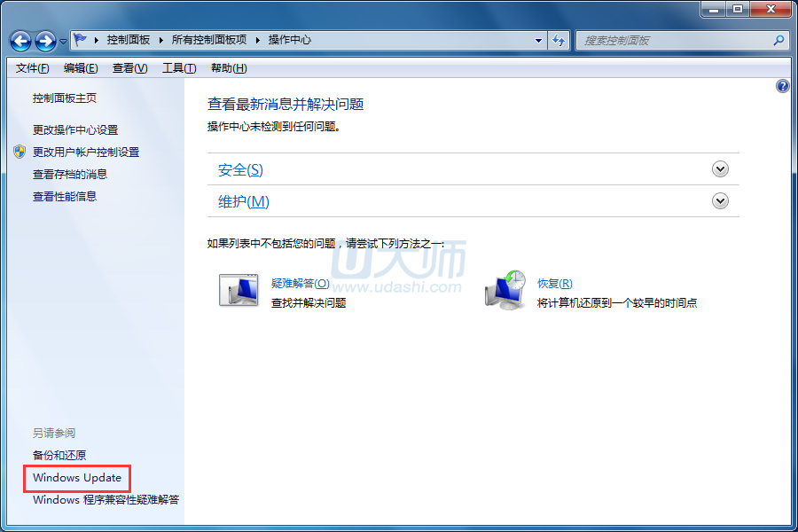
Task: Click the Windows Update link
Action: [x=77, y=478]
